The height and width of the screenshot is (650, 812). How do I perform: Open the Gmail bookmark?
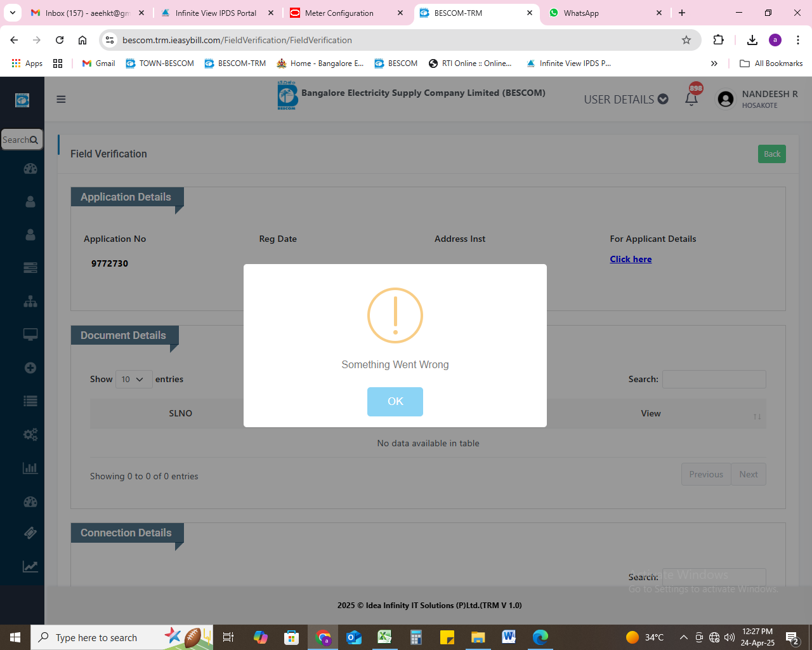point(99,63)
